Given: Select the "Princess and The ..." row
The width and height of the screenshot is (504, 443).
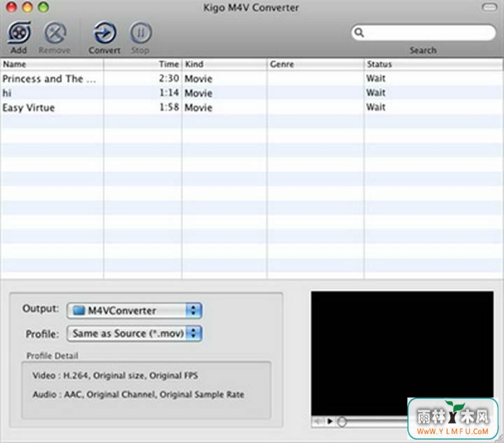Looking at the screenshot, I should click(x=252, y=78).
